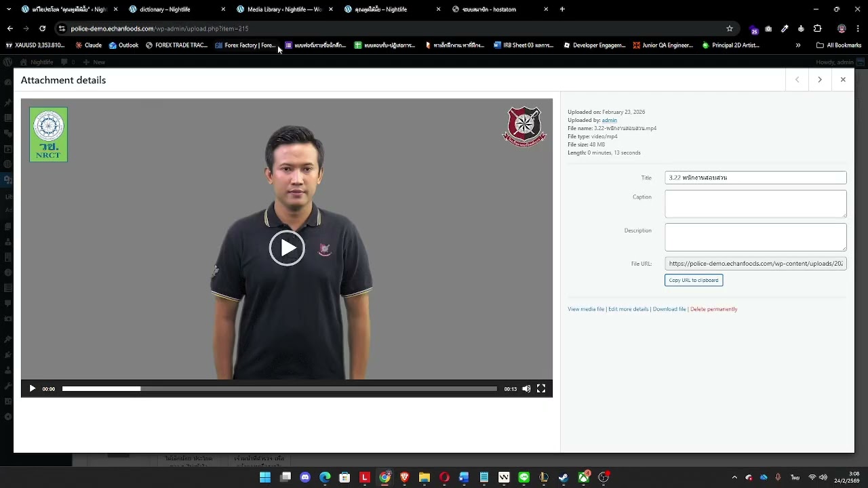Click the Delete permanently link
The height and width of the screenshot is (488, 868).
pos(713,309)
